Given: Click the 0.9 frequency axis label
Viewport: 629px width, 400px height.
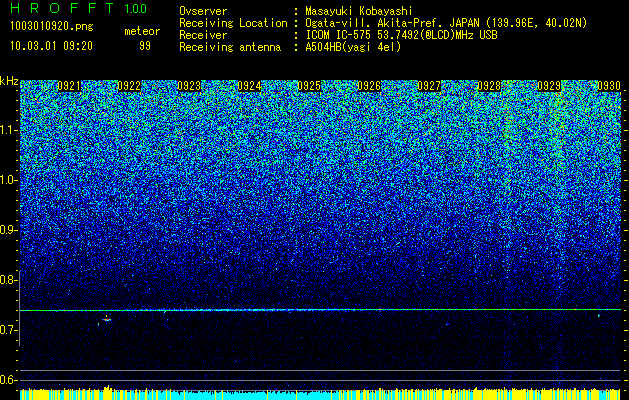Looking at the screenshot, I should (x=9, y=230).
